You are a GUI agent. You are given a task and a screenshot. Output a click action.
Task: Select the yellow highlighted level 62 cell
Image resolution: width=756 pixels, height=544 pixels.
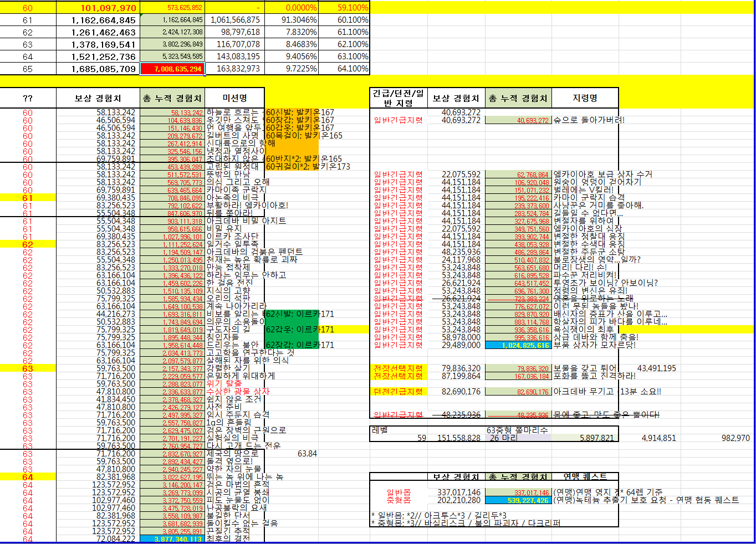point(28,244)
